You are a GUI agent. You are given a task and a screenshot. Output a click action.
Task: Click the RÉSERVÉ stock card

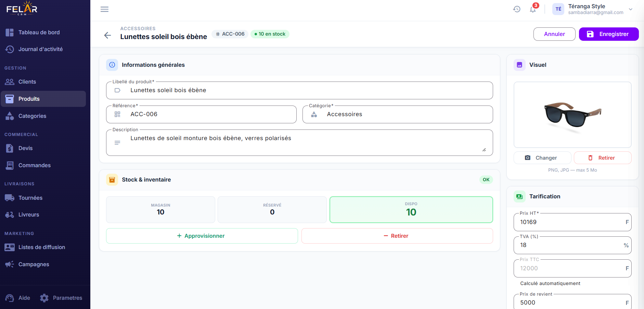click(x=272, y=210)
